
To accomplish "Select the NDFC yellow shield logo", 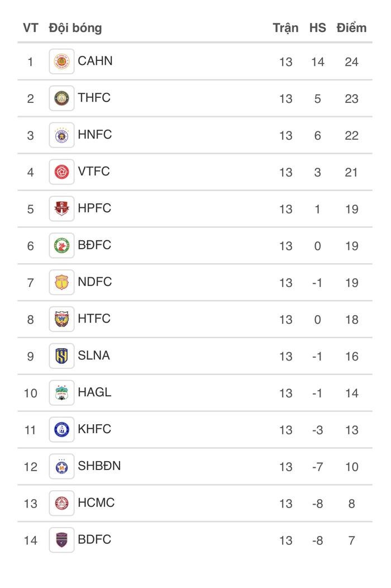I will (61, 283).
